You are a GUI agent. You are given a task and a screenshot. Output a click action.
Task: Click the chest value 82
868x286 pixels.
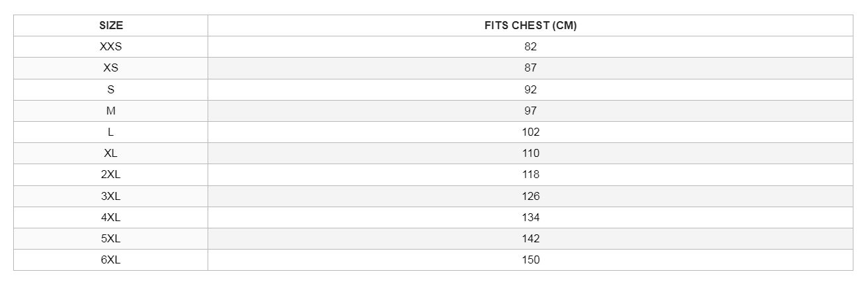click(530, 47)
